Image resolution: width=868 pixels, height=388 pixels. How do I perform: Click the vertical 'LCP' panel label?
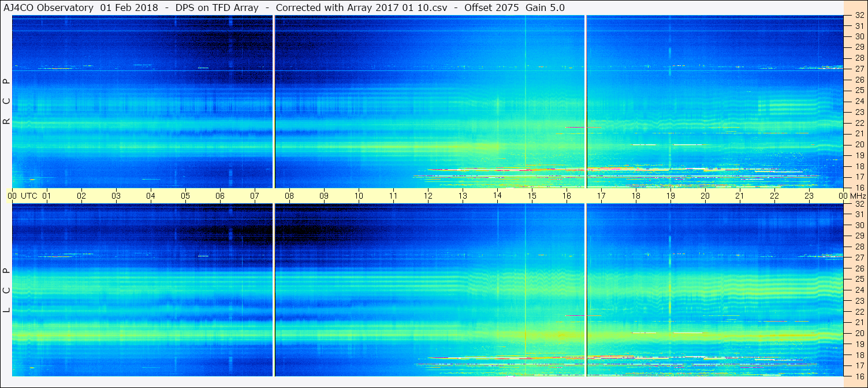[x=7, y=290]
